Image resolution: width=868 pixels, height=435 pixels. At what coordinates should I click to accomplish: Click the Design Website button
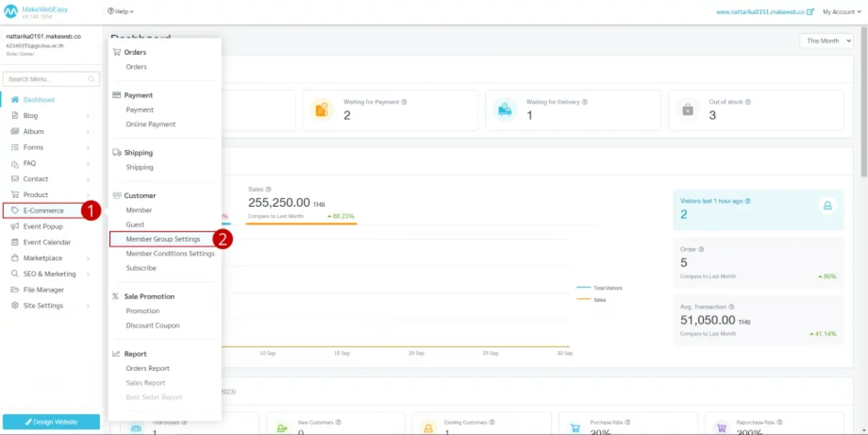click(51, 421)
